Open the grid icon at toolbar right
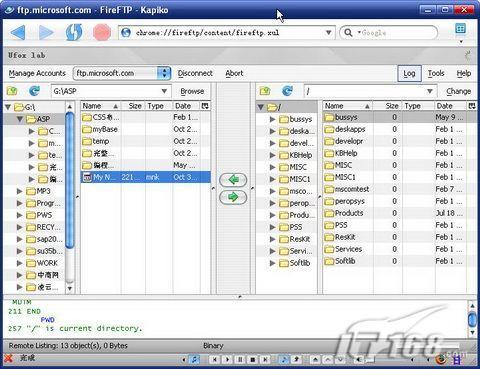 pyautogui.click(x=460, y=29)
